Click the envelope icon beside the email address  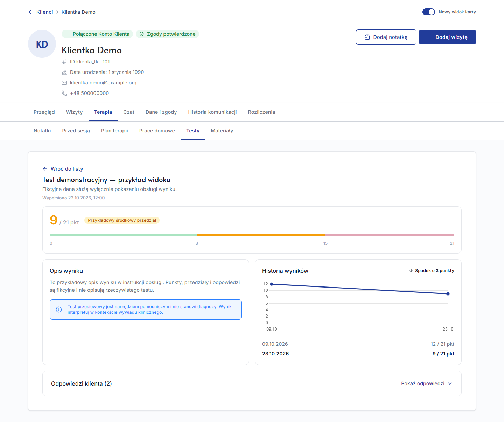[64, 83]
